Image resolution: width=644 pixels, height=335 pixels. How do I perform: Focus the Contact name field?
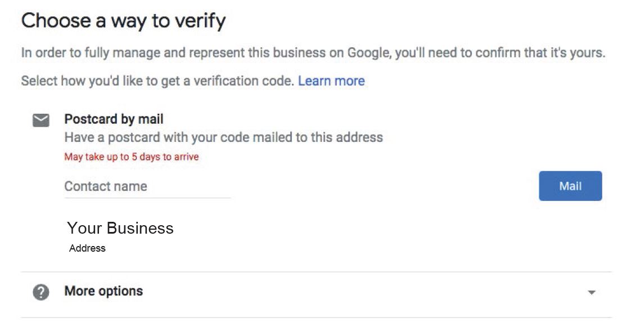click(x=147, y=186)
